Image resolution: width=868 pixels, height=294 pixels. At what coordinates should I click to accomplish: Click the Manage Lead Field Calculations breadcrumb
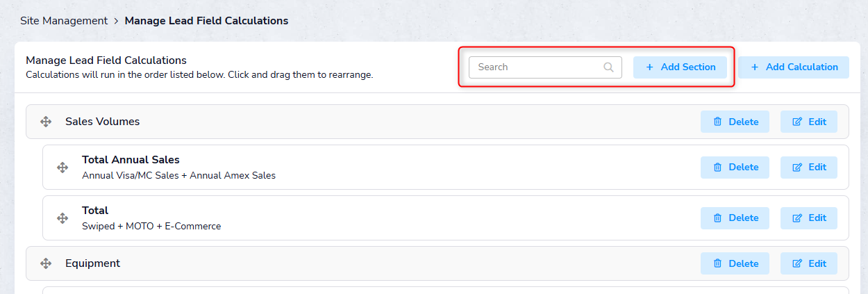pos(206,21)
